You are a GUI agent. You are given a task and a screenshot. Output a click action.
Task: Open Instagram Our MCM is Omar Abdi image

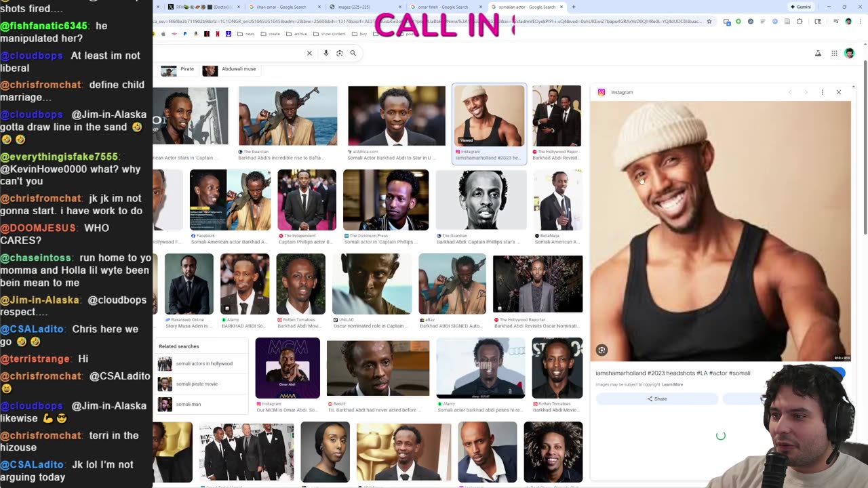click(288, 368)
